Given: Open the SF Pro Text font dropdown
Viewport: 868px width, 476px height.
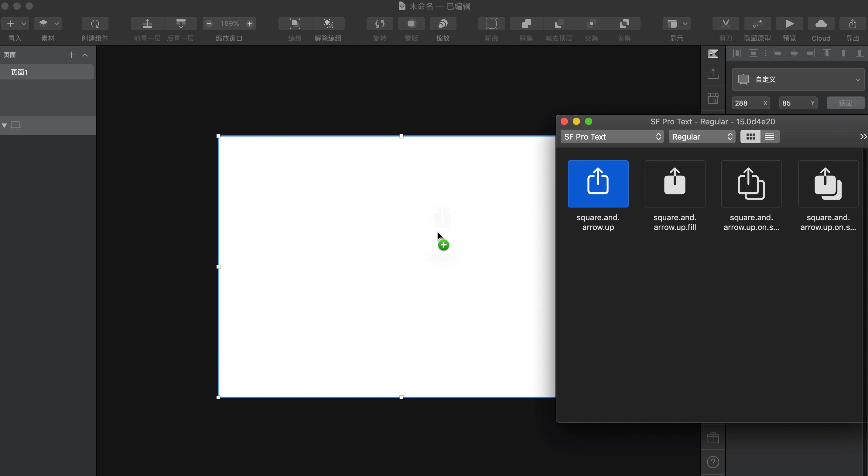Looking at the screenshot, I should tap(612, 137).
